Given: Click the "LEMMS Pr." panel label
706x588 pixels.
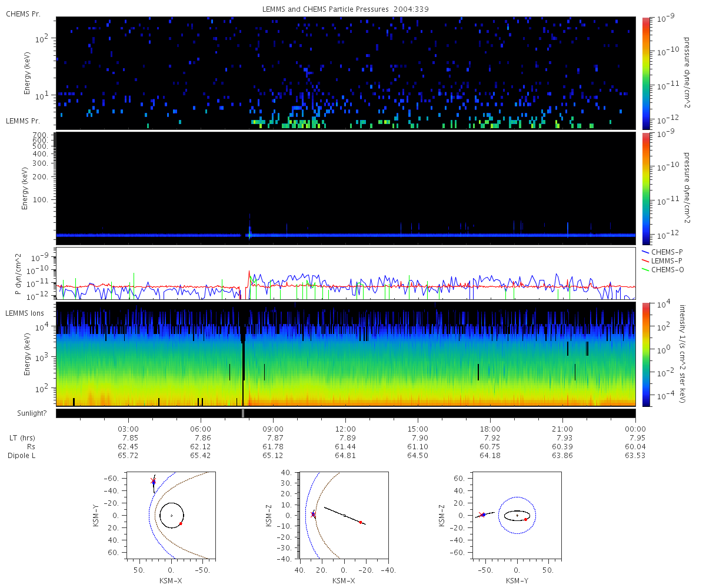Looking at the screenshot, I should coord(24,121).
